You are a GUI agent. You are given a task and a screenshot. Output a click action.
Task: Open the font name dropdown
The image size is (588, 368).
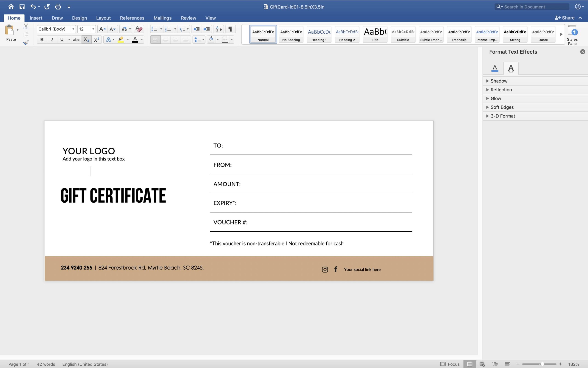(x=73, y=29)
